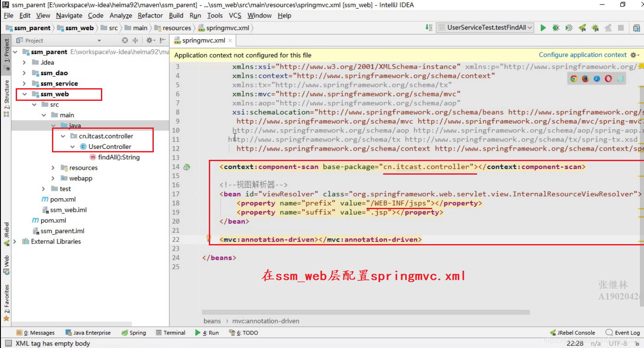This screenshot has width=644, height=348.
Task: Open the JRebel Console tool window
Action: [x=572, y=333]
